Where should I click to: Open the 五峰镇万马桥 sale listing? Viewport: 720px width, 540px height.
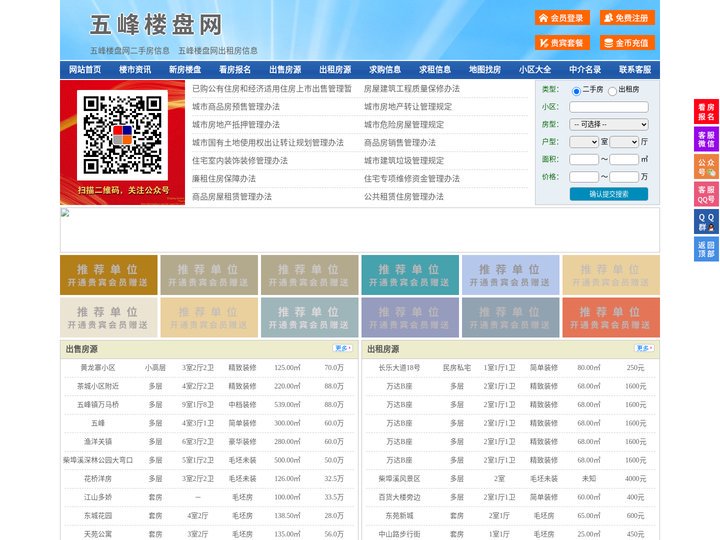[x=97, y=405]
